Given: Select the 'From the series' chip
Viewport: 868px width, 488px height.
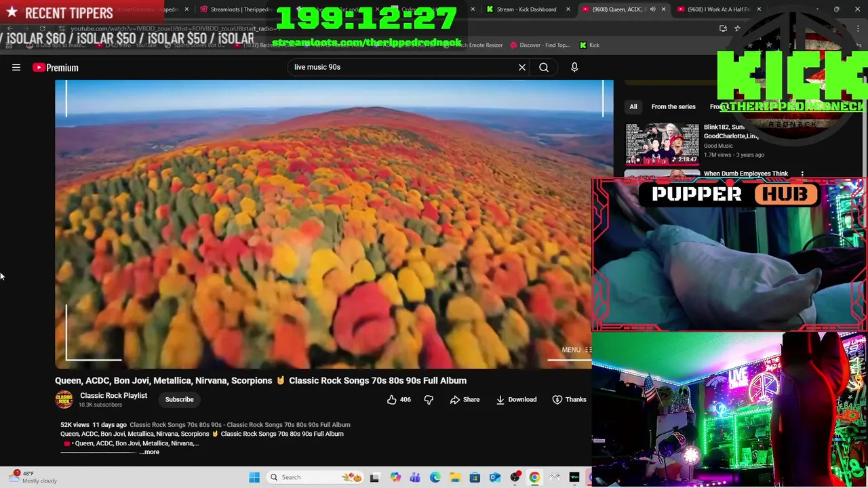Looking at the screenshot, I should point(673,106).
